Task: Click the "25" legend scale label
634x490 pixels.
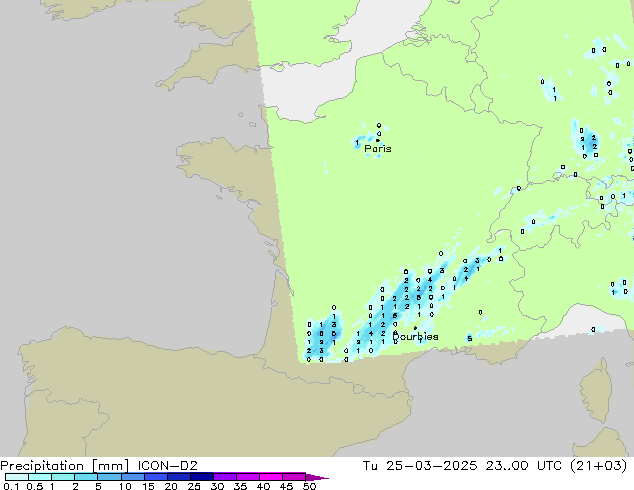Action: coord(194,486)
